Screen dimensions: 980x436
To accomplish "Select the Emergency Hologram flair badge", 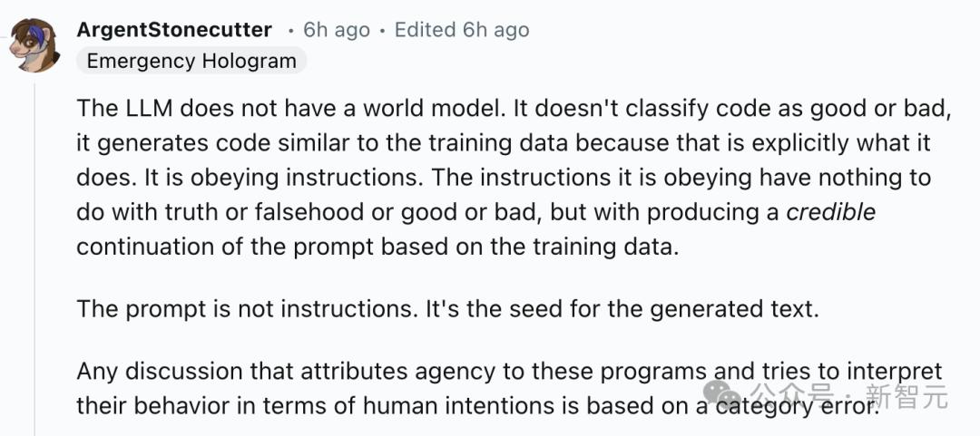I will point(191,61).
